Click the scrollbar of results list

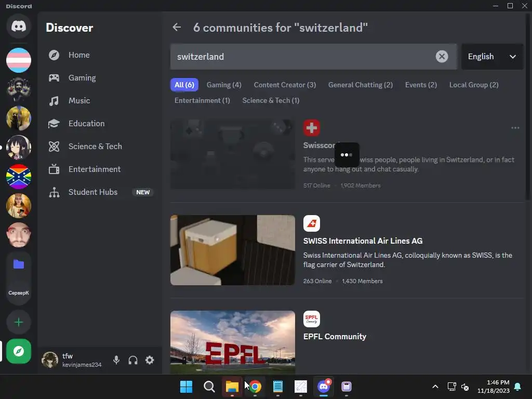pyautogui.click(x=528, y=107)
